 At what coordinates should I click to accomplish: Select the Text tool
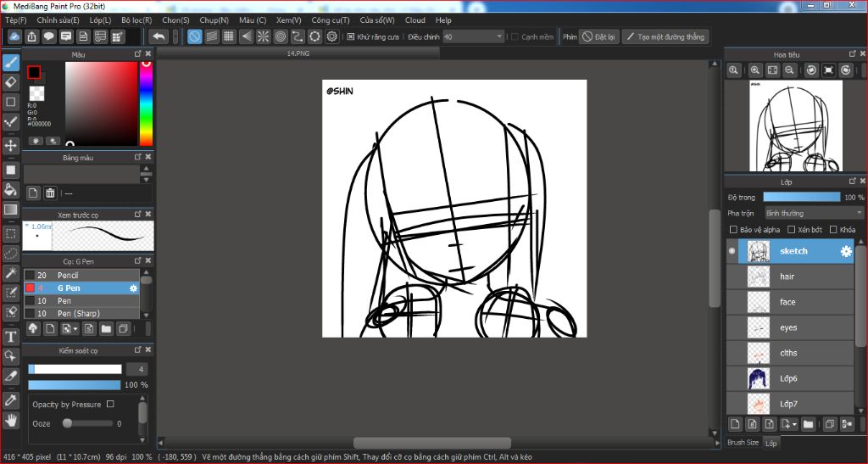coord(11,337)
